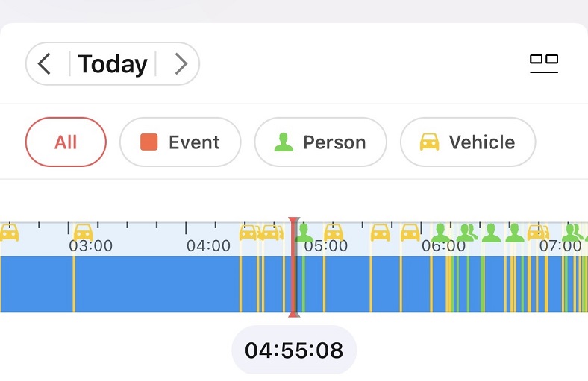This screenshot has width=588, height=381.
Task: Go to the previous day with the left chevron
Action: [x=45, y=64]
